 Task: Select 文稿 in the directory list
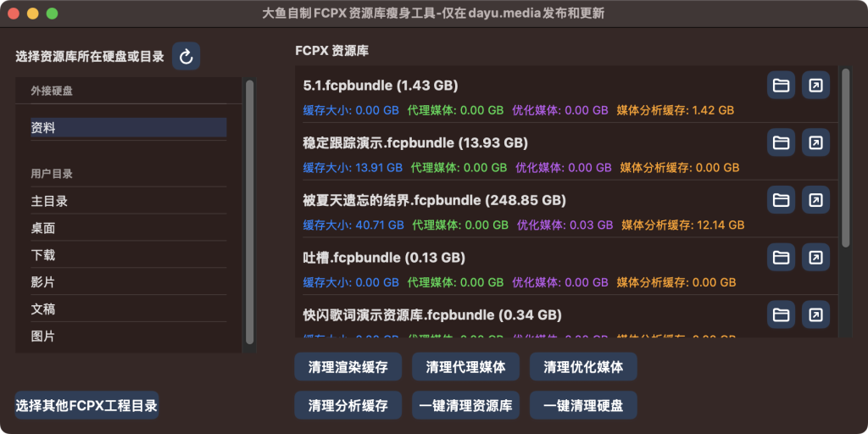129,309
